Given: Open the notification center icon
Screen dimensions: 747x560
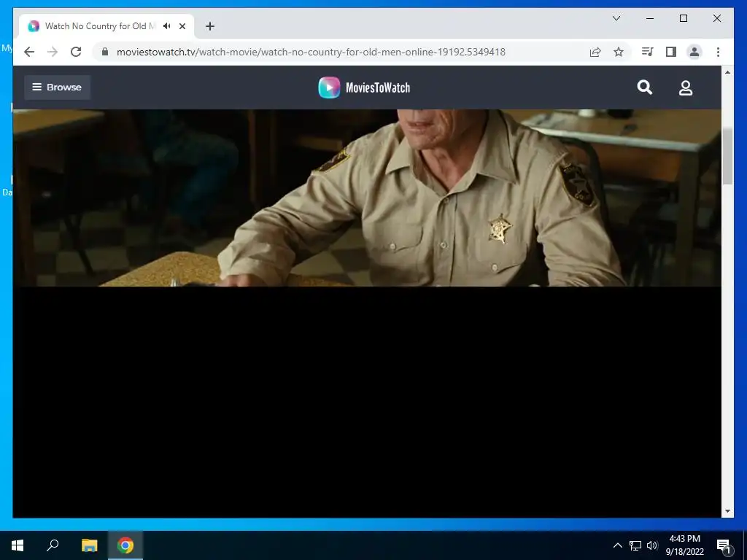Looking at the screenshot, I should tap(724, 545).
